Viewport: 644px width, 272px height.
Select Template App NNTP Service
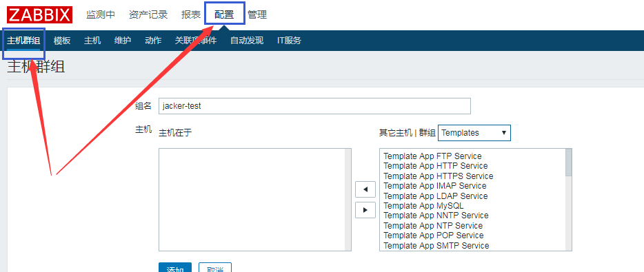[436, 216]
